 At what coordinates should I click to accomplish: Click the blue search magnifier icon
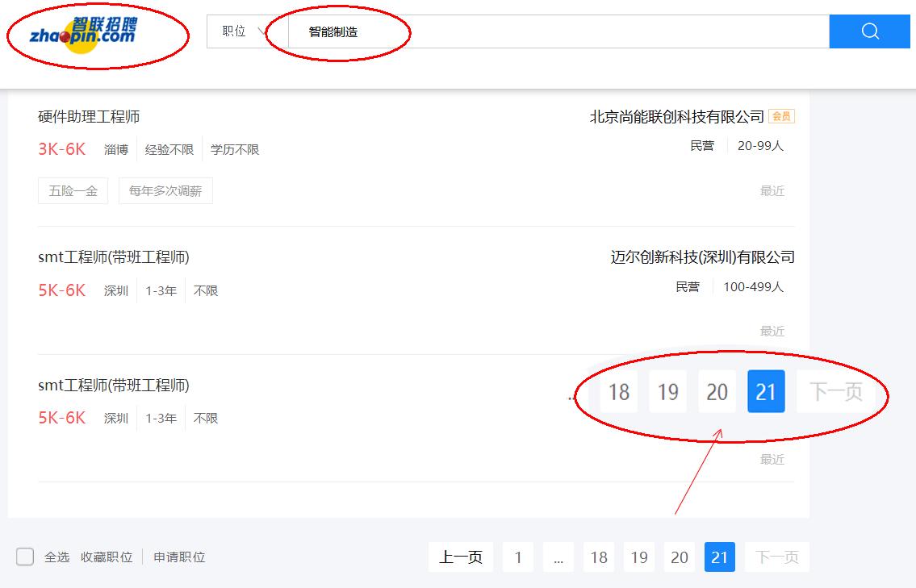point(869,31)
